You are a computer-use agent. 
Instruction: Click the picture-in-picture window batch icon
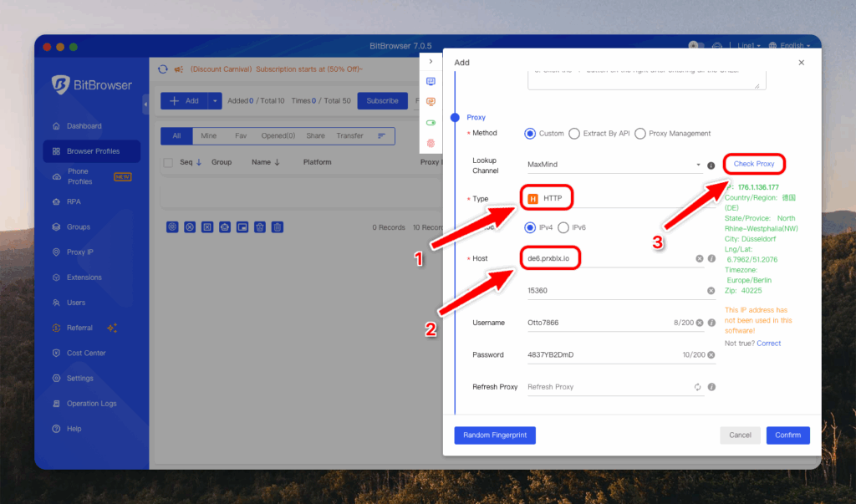[x=242, y=227]
